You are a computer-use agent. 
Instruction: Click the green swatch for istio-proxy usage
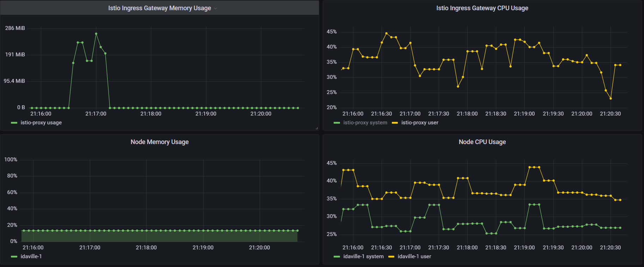14,123
